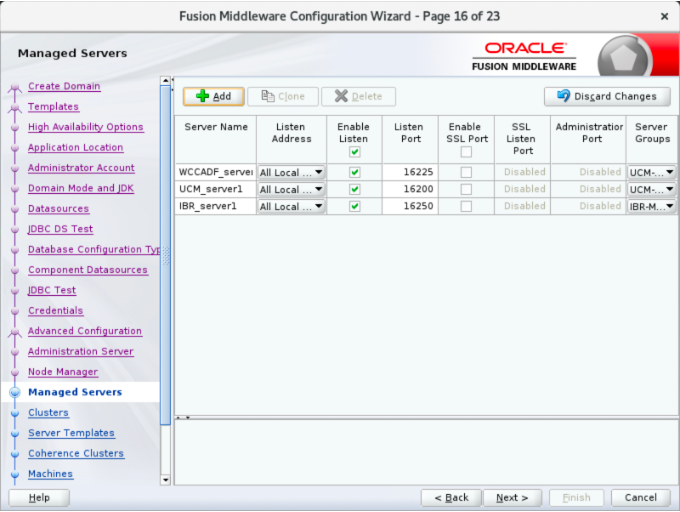Click the green plus Add icon
The width and height of the screenshot is (680, 512).
[202, 96]
